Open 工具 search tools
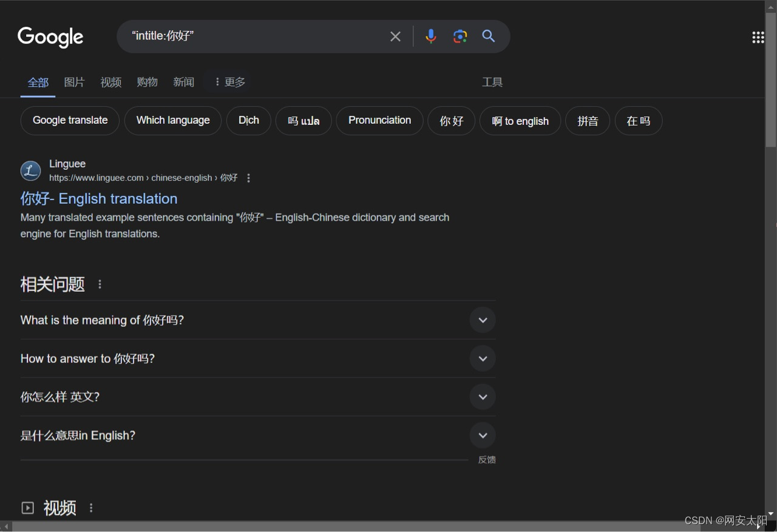Viewport: 777px width, 532px height. [x=492, y=82]
